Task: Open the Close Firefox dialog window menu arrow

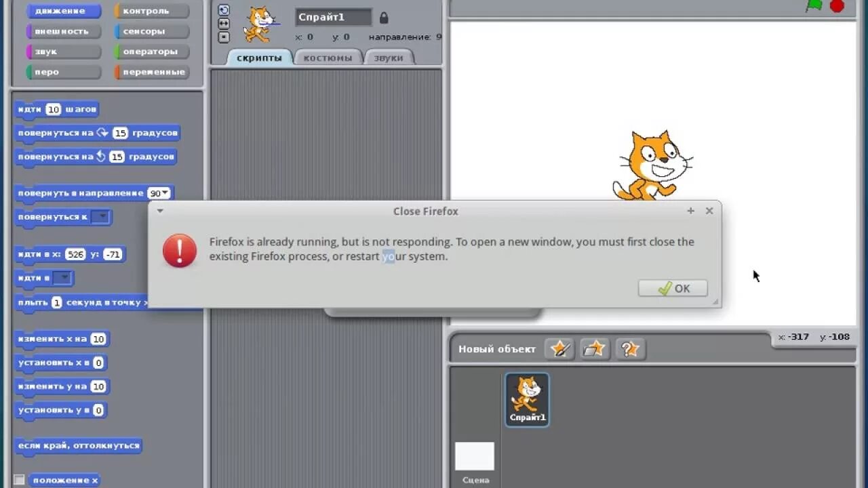Action: pyautogui.click(x=160, y=211)
